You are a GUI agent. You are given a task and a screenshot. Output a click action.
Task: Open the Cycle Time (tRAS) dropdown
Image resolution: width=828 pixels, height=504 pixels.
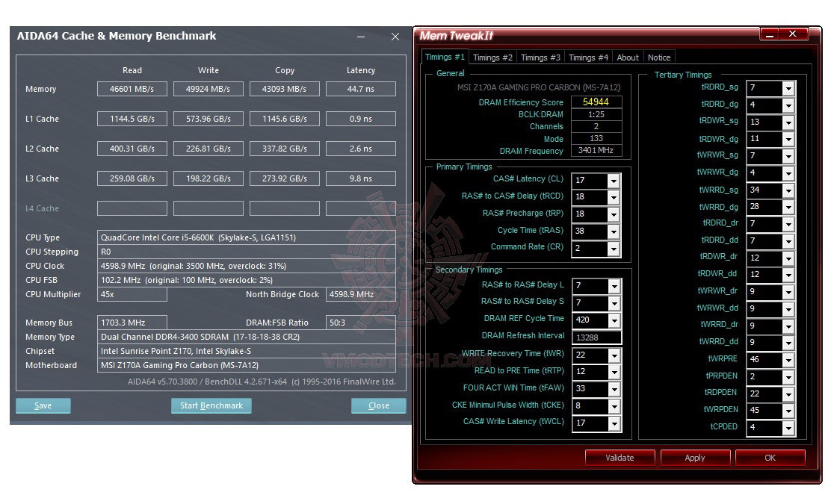[x=614, y=231]
